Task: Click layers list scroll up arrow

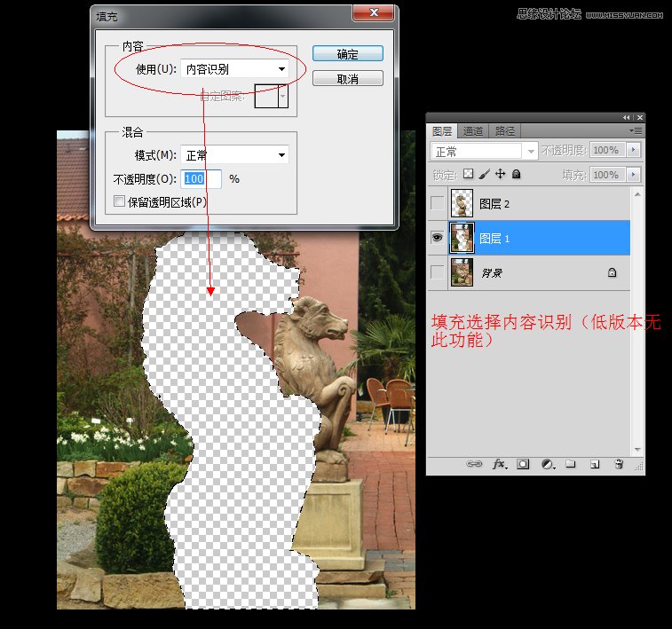Action: point(637,194)
